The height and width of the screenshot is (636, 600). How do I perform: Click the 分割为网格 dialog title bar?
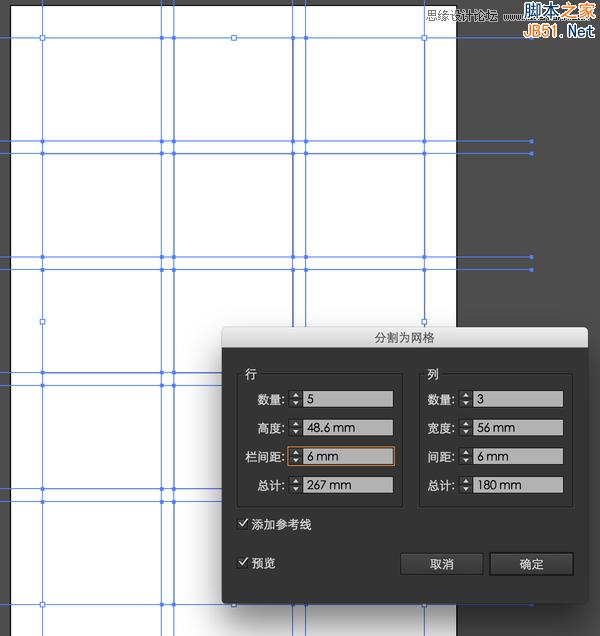click(404, 337)
